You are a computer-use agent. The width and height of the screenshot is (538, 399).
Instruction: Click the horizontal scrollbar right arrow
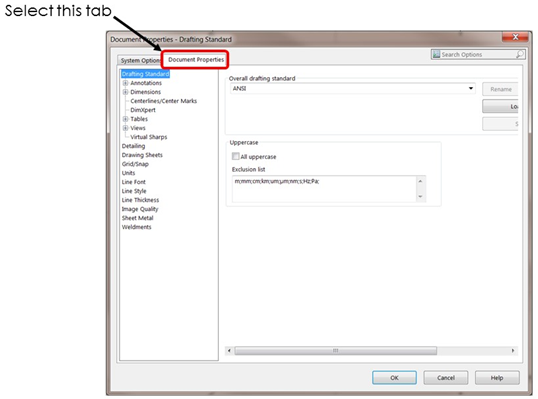pyautogui.click(x=513, y=351)
